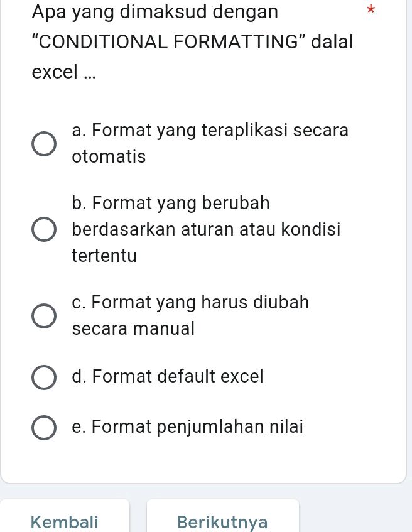
Task: Tap Berikutnya to advance the form
Action: (x=222, y=522)
